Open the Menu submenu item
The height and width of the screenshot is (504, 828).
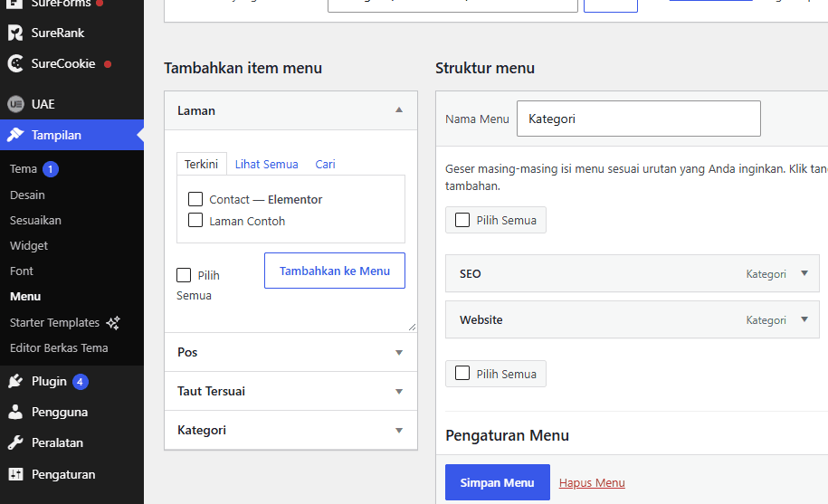25,296
